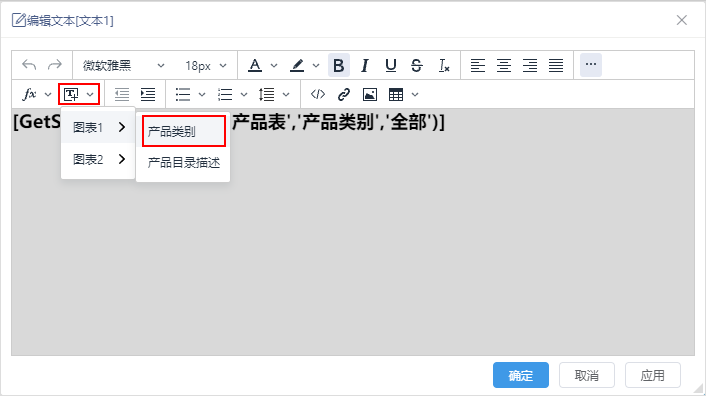
Task: Toggle bold formatting
Action: tap(339, 66)
